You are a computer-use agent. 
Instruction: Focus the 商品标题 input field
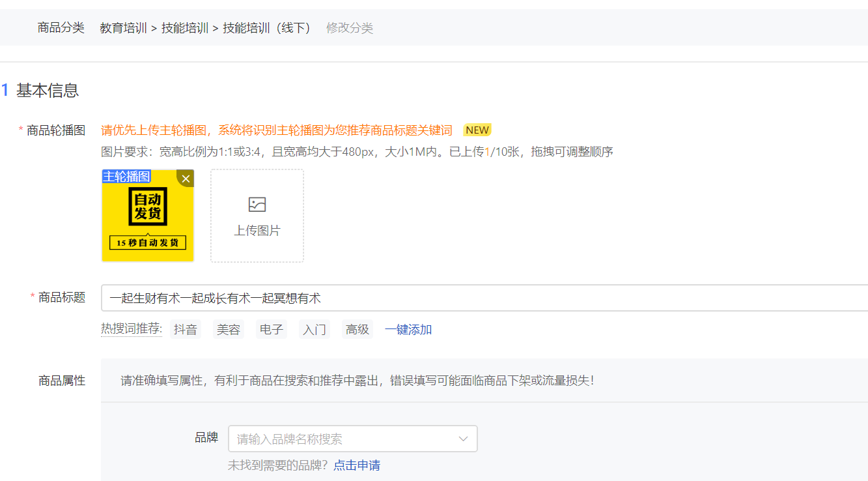484,299
